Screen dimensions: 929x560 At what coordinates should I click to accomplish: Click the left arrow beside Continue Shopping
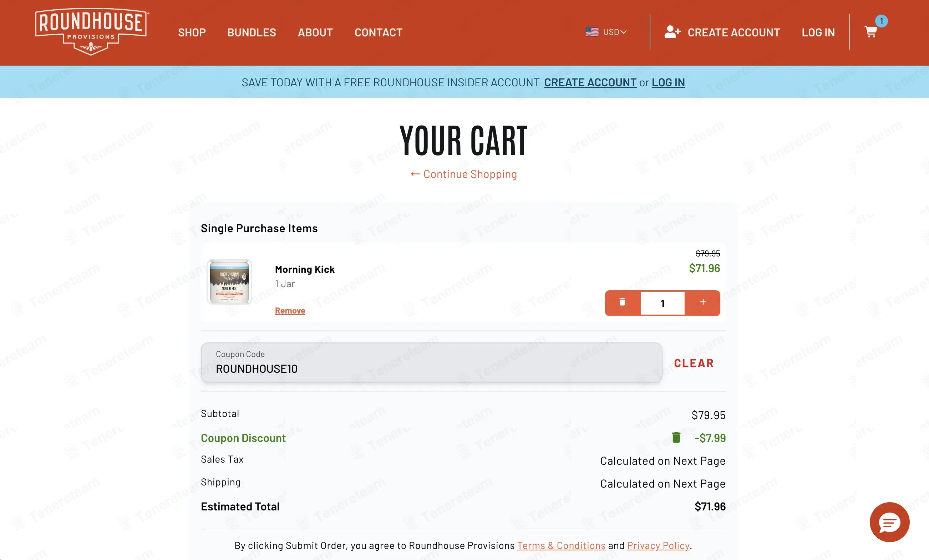click(415, 174)
